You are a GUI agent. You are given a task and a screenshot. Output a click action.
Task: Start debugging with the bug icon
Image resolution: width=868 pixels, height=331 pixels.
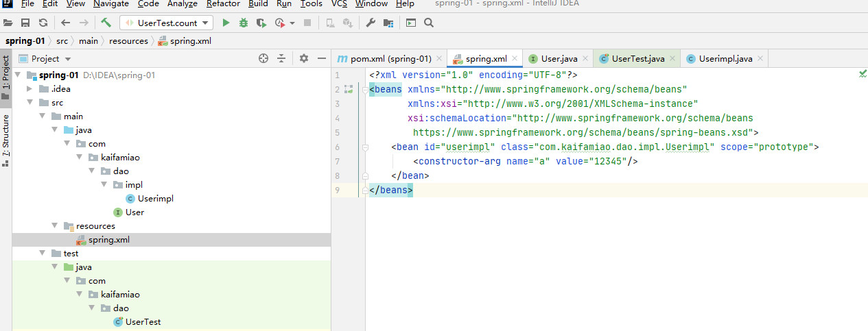[244, 23]
